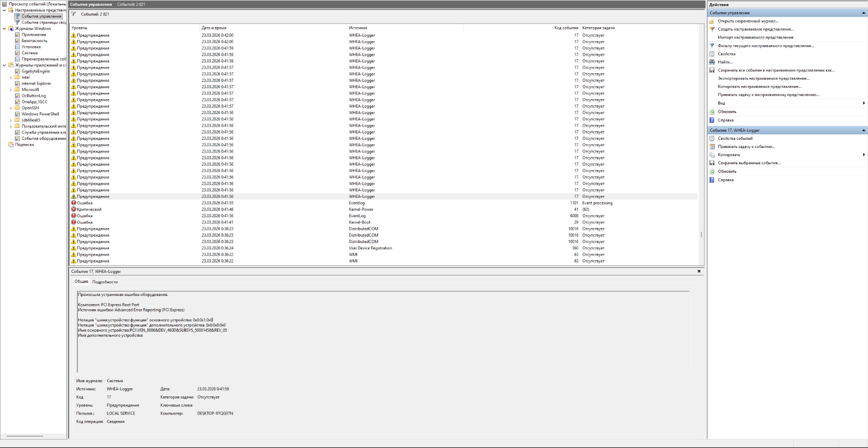Click the event list vertical scrollbar
This screenshot has height=448, width=868.
pos(701,234)
